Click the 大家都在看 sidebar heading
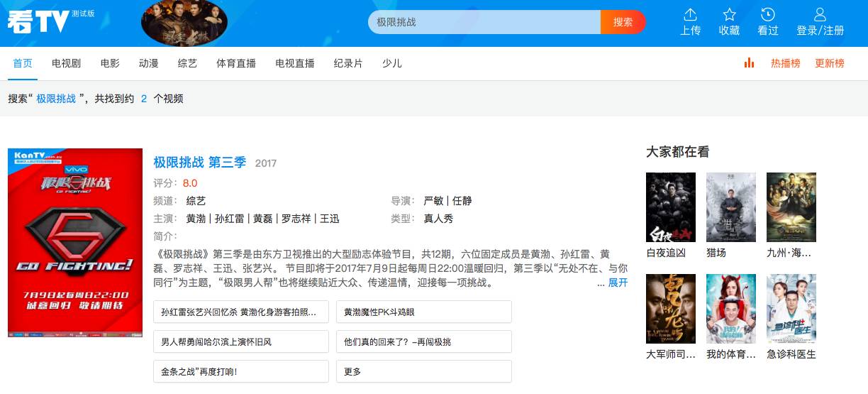This screenshot has height=394, width=868. click(x=677, y=152)
